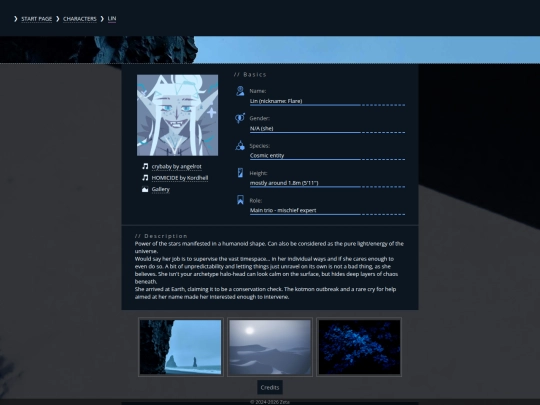Open Lin's character portrait image
Image resolution: width=540 pixels, height=405 pixels.
pos(177,115)
